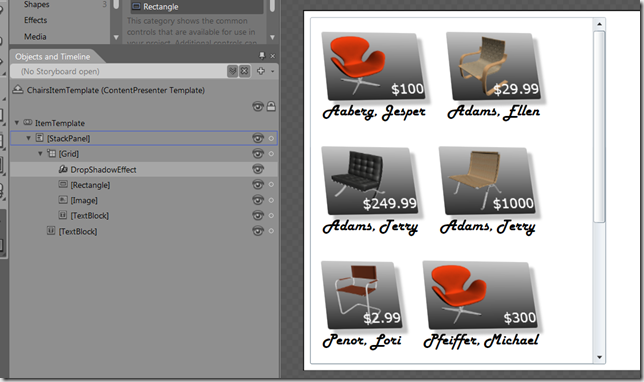Select the Media asset category
This screenshot has height=382, width=644.
(x=35, y=37)
